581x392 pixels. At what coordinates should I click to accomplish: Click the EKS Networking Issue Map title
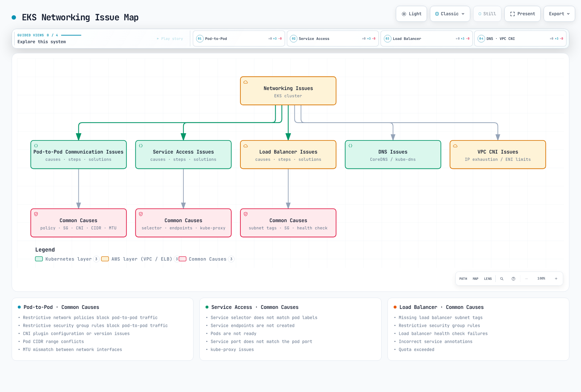click(80, 17)
